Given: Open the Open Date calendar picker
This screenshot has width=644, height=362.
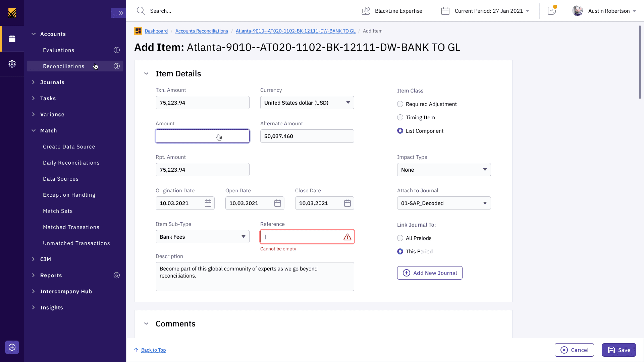Looking at the screenshot, I should [278, 203].
